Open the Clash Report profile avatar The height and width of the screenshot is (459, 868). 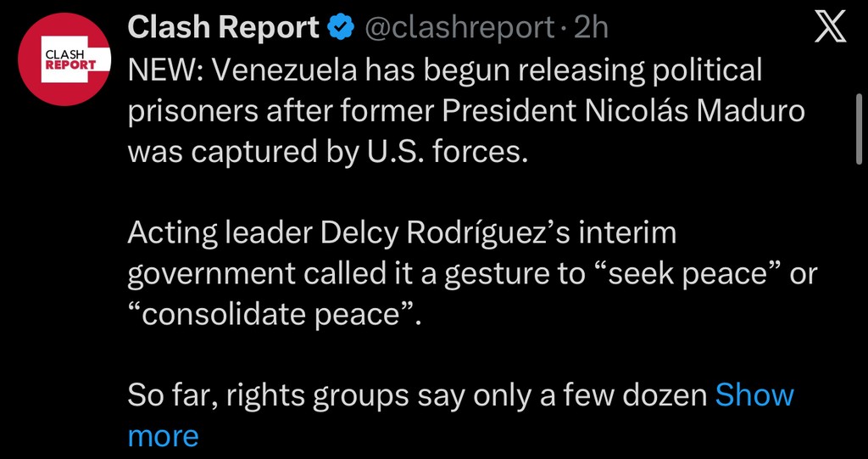point(64,59)
